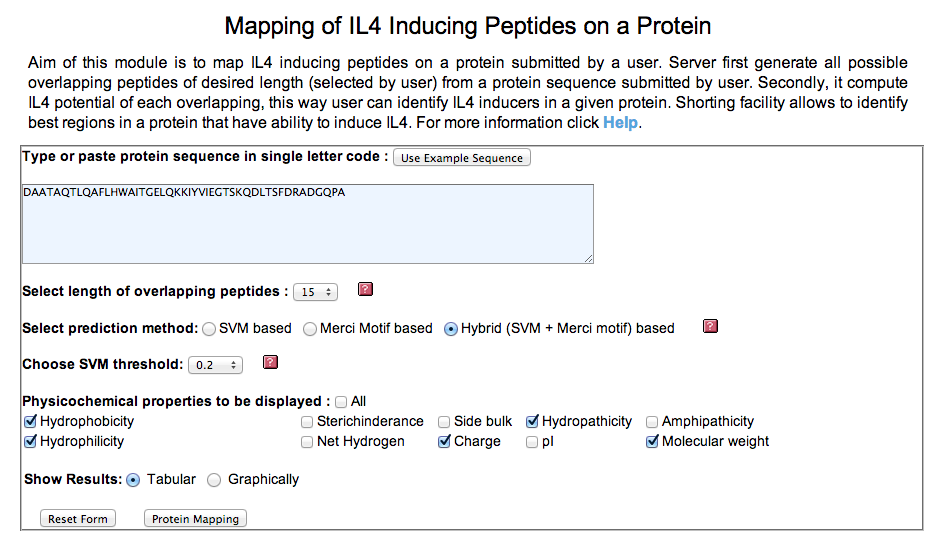Click inside the protein sequence text area
The height and width of the screenshot is (543, 943).
click(x=307, y=224)
